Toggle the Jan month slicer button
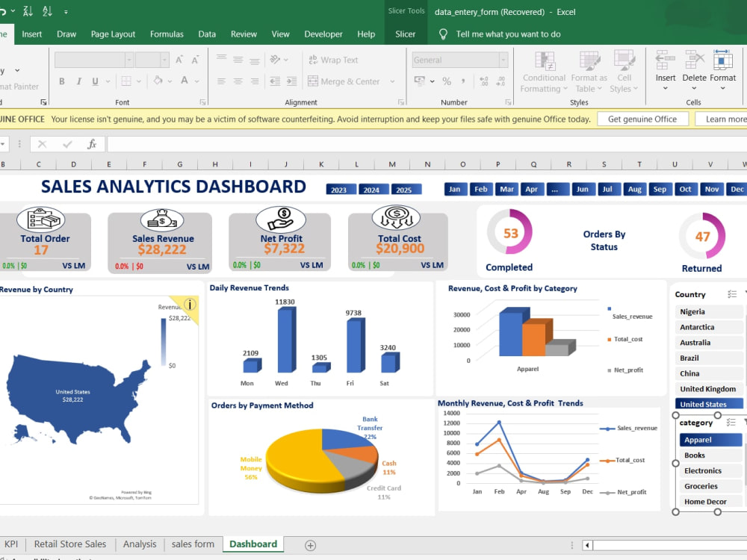The height and width of the screenshot is (560, 747). tap(456, 189)
